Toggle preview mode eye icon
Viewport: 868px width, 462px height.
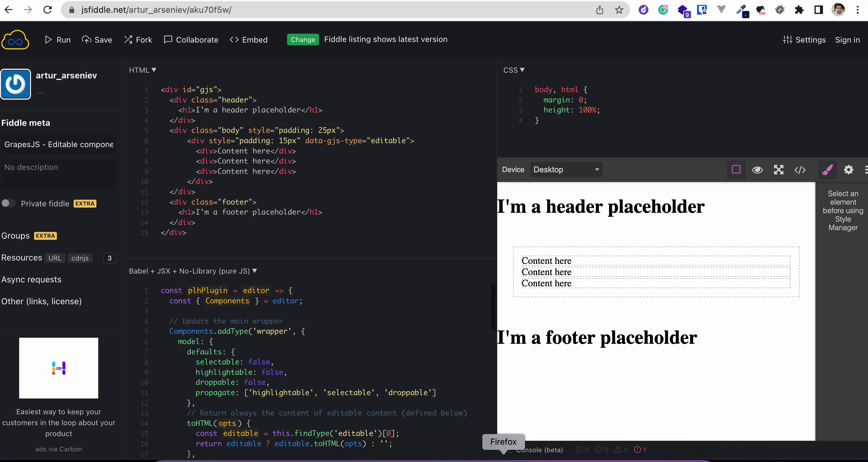coord(757,170)
